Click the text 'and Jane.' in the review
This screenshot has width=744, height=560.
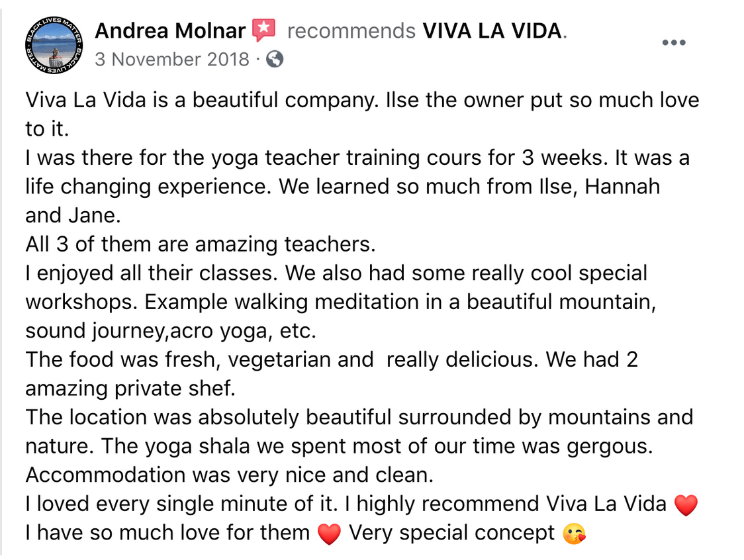(x=73, y=215)
